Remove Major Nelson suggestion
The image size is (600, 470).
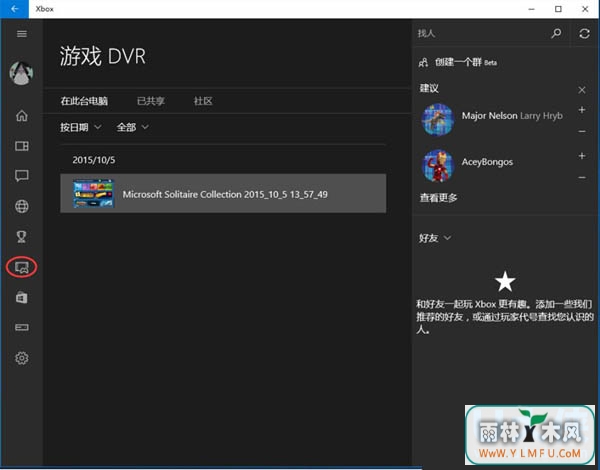point(582,131)
